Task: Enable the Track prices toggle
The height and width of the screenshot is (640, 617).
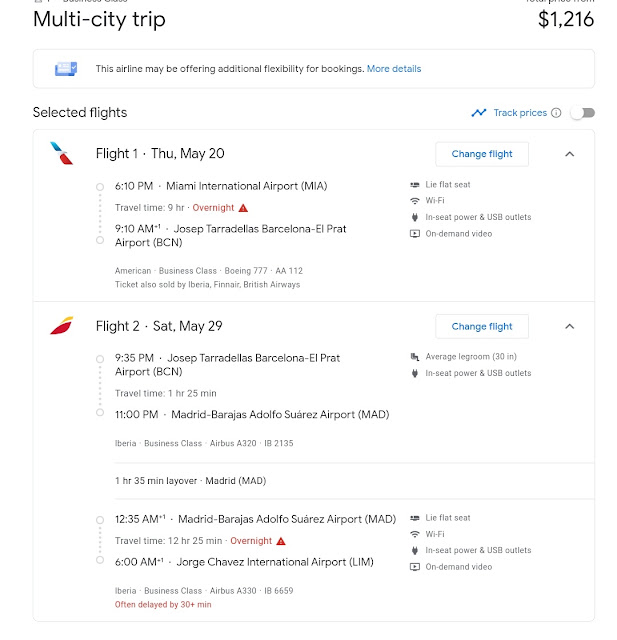Action: pos(583,113)
